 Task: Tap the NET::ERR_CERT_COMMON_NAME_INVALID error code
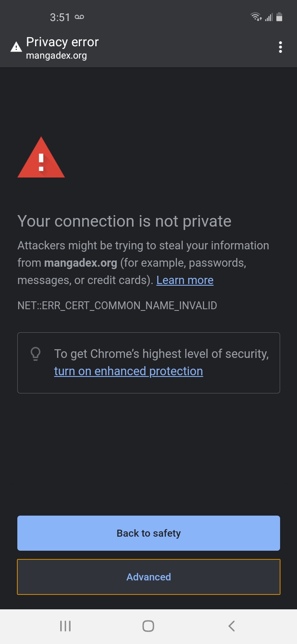coord(117,305)
